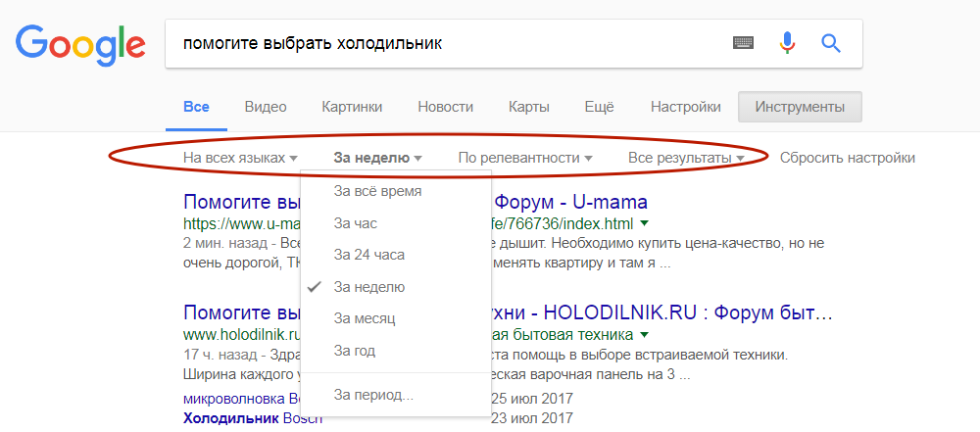Switch to the Все tab

[196, 107]
